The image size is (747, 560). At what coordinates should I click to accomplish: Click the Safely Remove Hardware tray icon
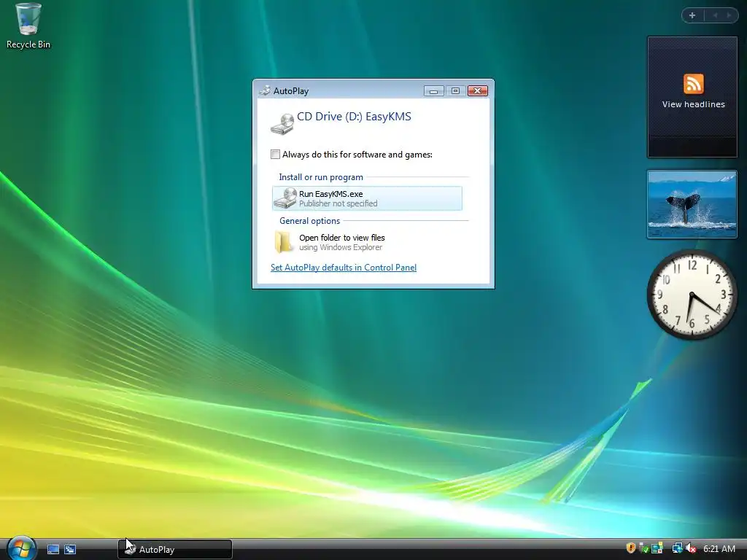pyautogui.click(x=643, y=548)
